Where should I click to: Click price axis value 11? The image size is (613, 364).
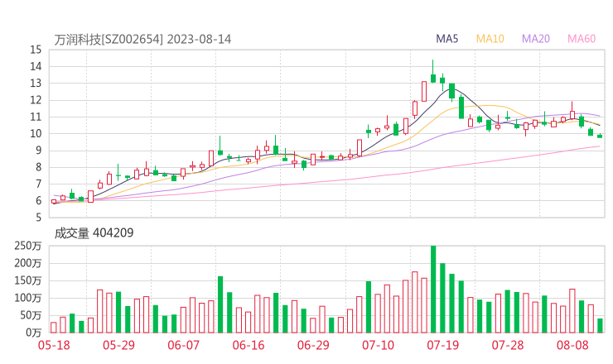click(x=36, y=117)
